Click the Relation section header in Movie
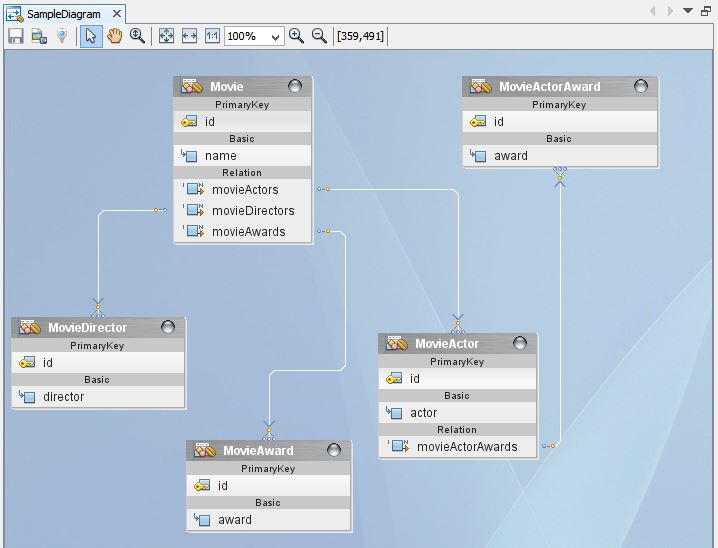Image resolution: width=718 pixels, height=548 pixels. click(x=242, y=173)
